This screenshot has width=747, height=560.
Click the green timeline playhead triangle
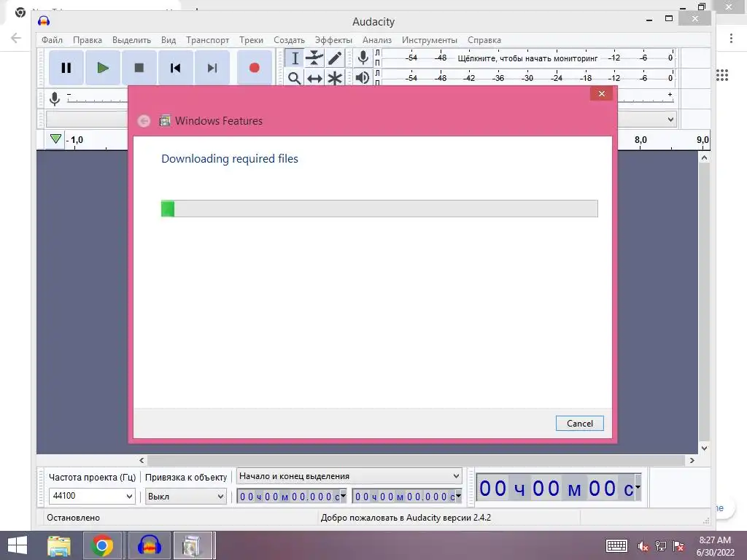click(x=55, y=139)
